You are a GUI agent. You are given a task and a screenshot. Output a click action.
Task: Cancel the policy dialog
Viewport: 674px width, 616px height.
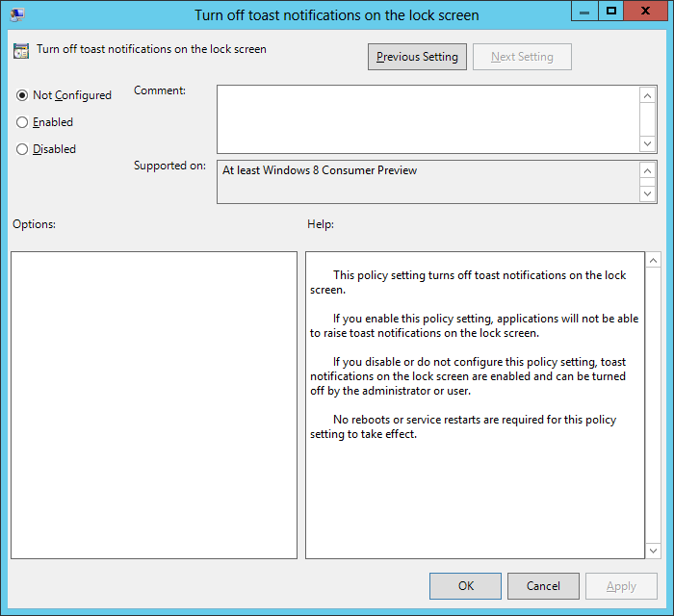click(543, 586)
